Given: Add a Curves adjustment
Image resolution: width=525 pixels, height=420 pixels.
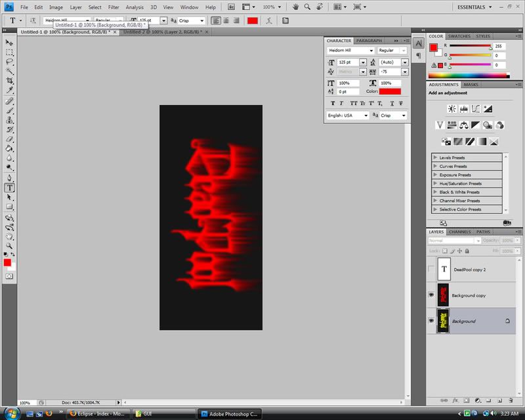Looking at the screenshot, I should click(x=475, y=108).
